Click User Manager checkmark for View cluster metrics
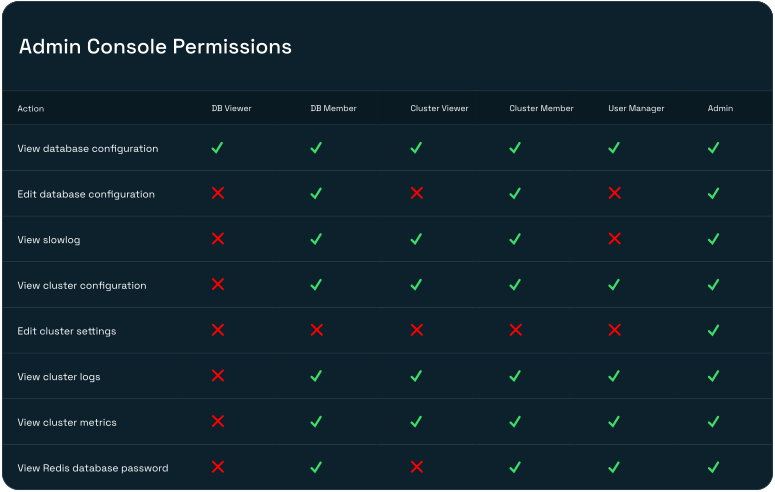This screenshot has width=775, height=492. tap(614, 422)
